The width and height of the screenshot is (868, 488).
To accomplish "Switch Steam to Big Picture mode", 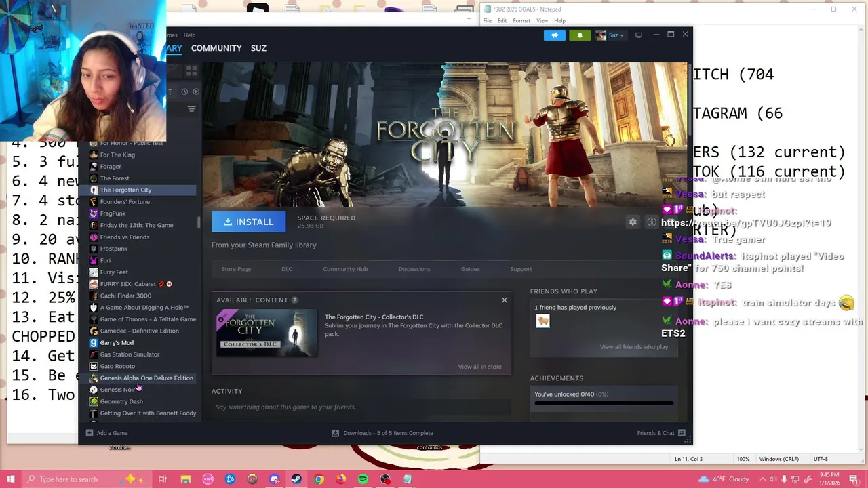I will point(639,35).
